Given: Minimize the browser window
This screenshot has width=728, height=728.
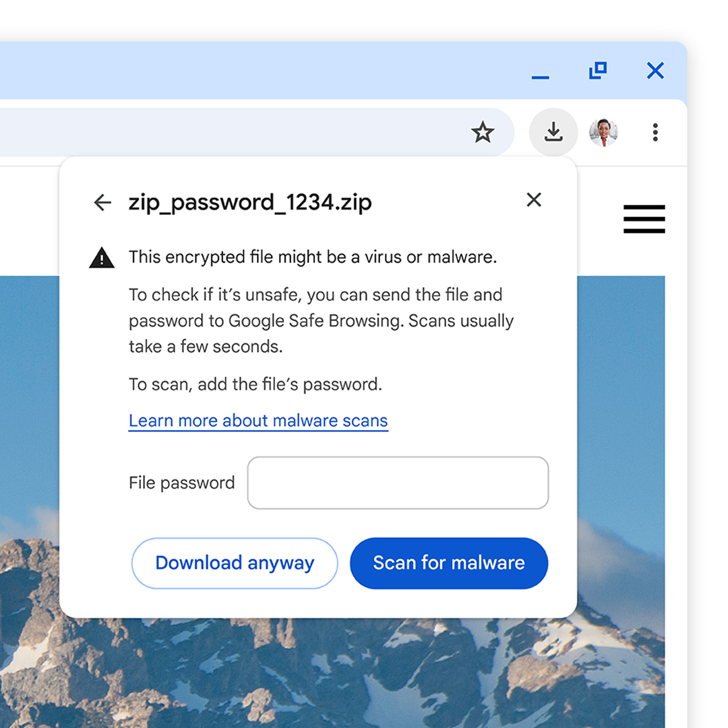Looking at the screenshot, I should click(539, 76).
